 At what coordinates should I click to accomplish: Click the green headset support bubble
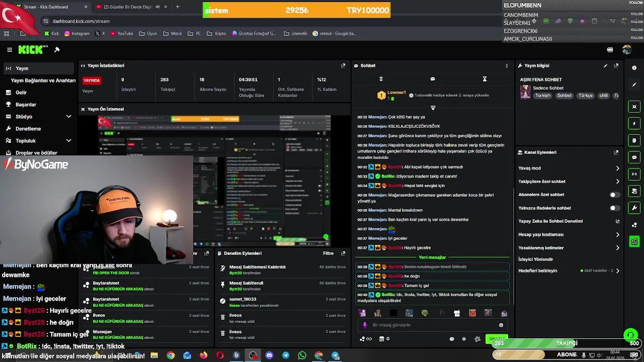click(x=630, y=335)
